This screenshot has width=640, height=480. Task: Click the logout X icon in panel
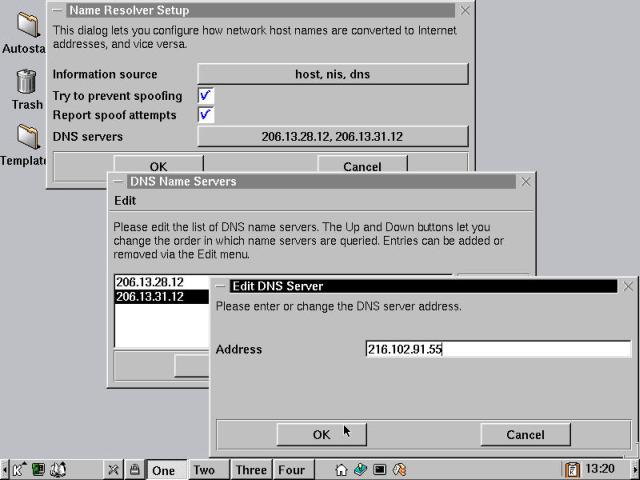point(114,469)
